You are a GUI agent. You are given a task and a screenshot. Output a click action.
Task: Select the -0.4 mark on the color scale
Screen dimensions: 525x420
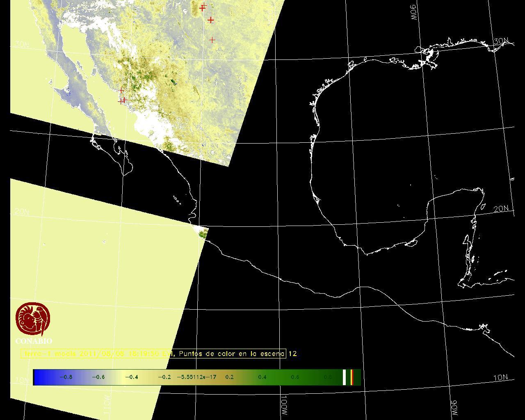(131, 377)
